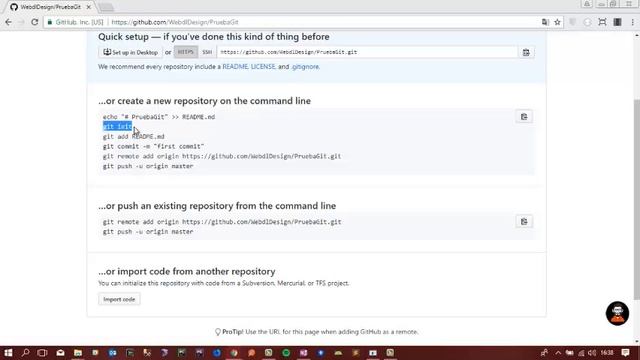Viewport: 640px width, 360px height.
Task: Open File Explorer on the taskbar
Action: coord(78,353)
